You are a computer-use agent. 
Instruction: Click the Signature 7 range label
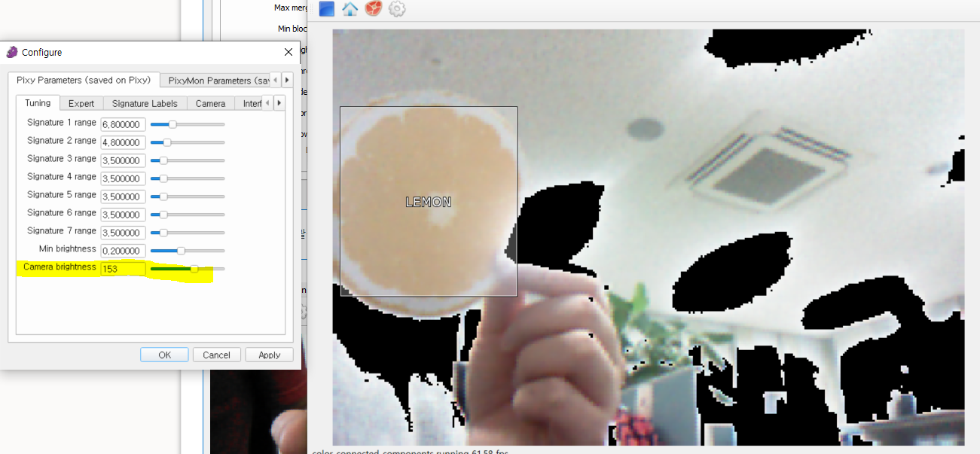(62, 231)
